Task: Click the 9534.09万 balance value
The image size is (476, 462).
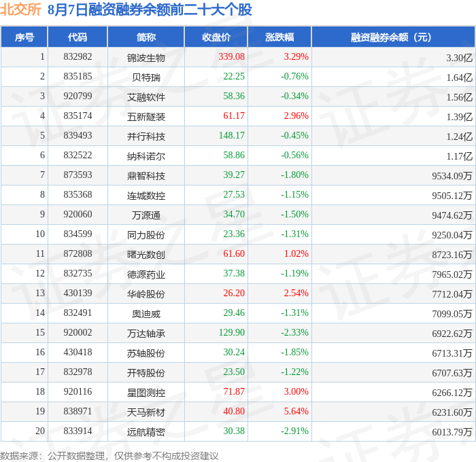Action: [x=452, y=176]
